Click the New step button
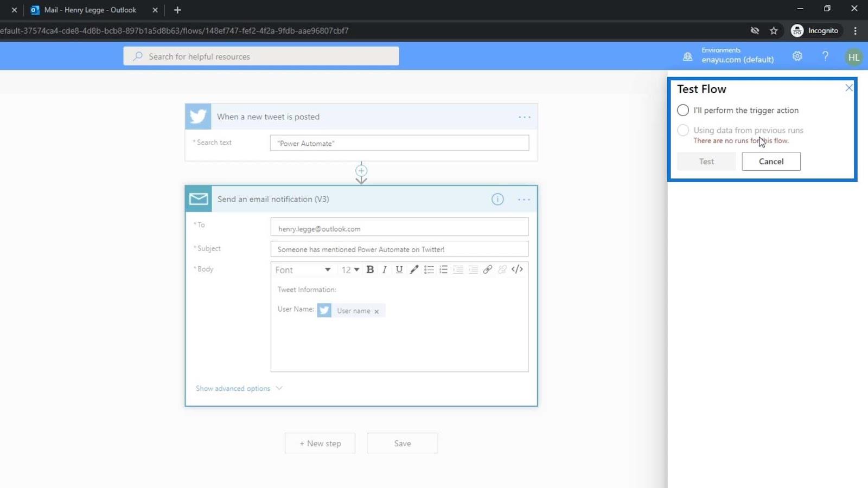Viewport: 868px width, 488px height. click(x=320, y=443)
